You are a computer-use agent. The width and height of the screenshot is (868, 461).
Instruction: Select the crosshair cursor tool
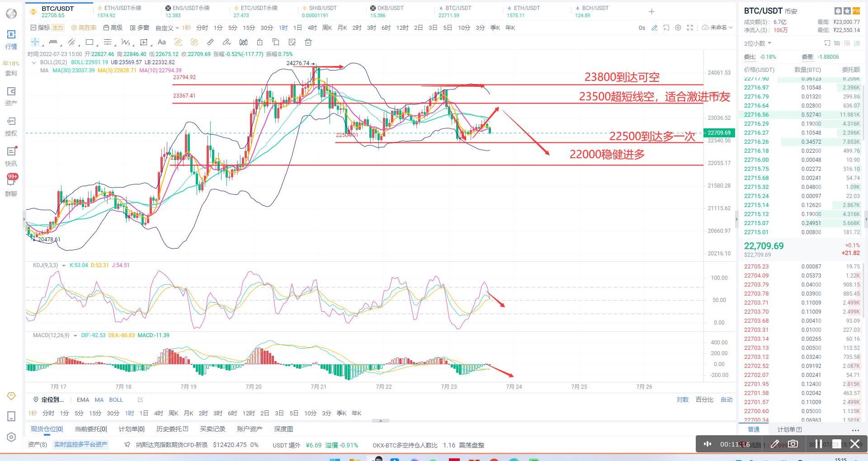point(35,42)
